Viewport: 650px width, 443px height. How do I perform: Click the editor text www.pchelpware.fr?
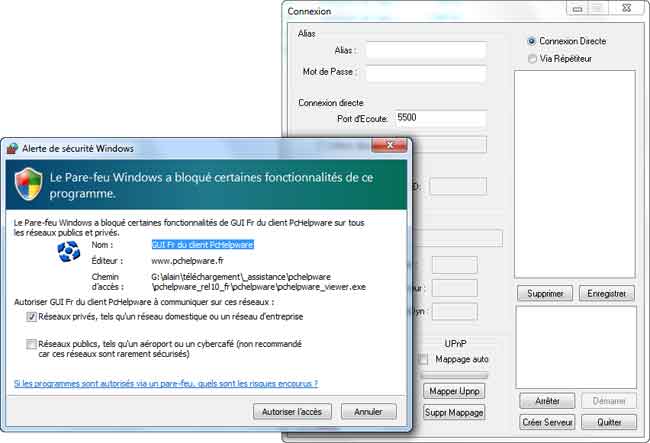(187, 261)
